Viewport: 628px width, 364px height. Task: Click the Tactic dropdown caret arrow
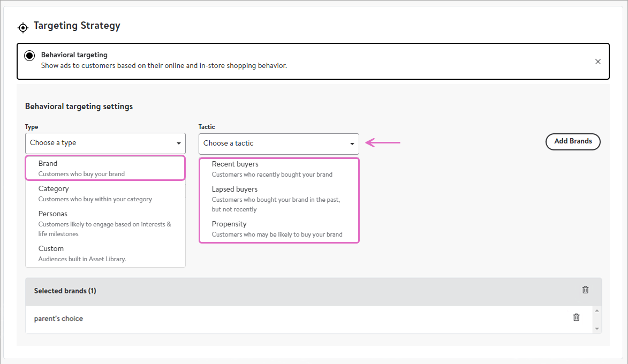352,144
